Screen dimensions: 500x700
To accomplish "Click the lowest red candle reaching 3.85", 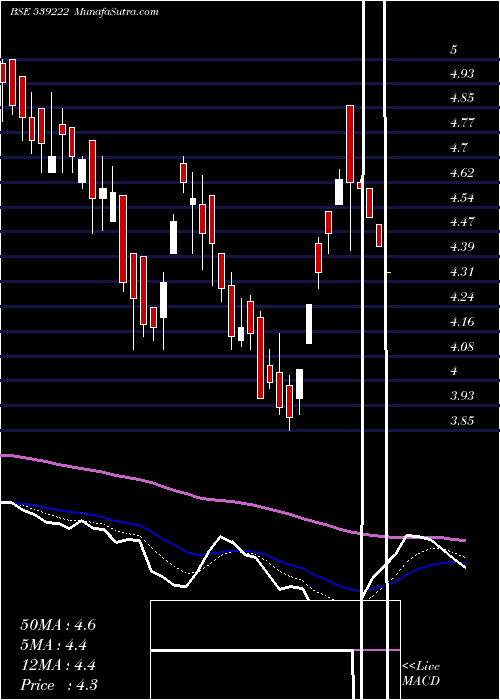I will (289, 401).
